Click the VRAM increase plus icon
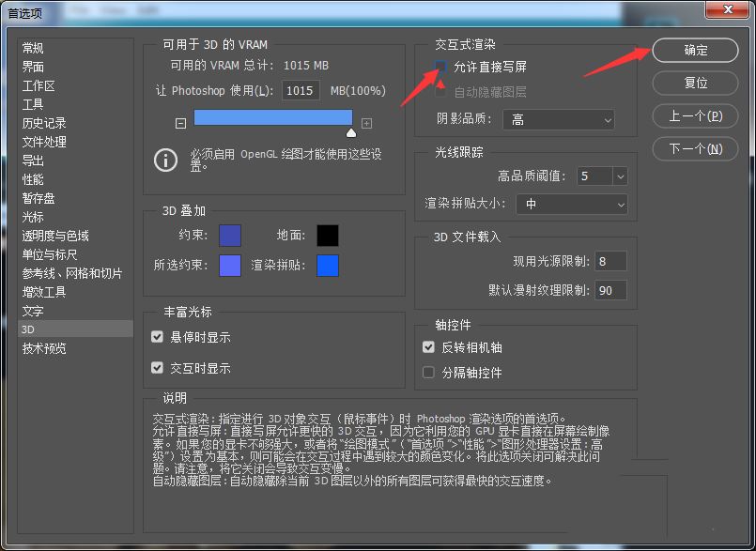Viewport: 756px width, 551px height. (366, 123)
